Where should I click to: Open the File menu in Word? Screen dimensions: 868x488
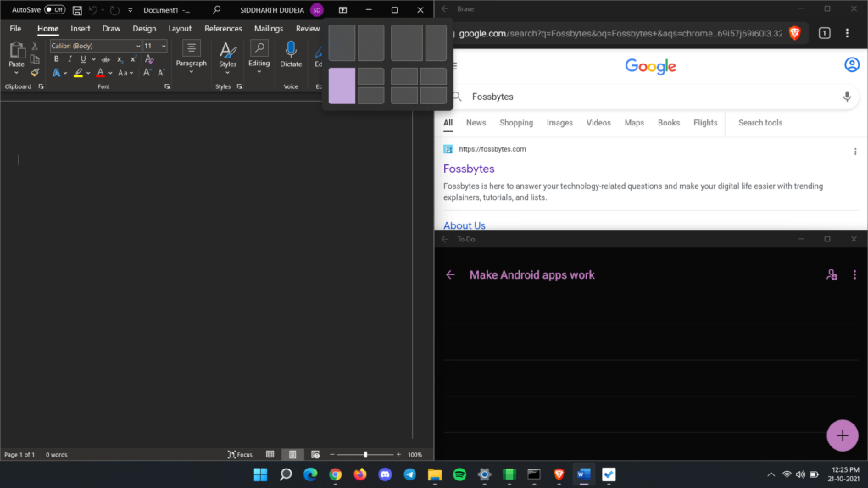point(15,28)
